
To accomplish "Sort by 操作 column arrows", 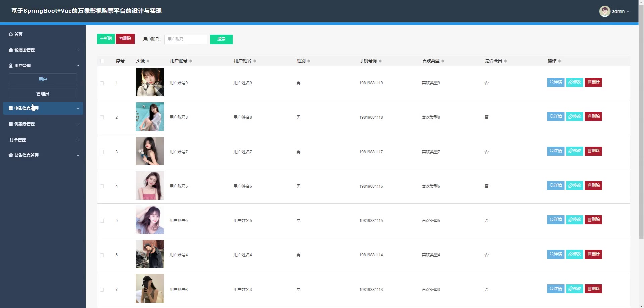I will [559, 61].
